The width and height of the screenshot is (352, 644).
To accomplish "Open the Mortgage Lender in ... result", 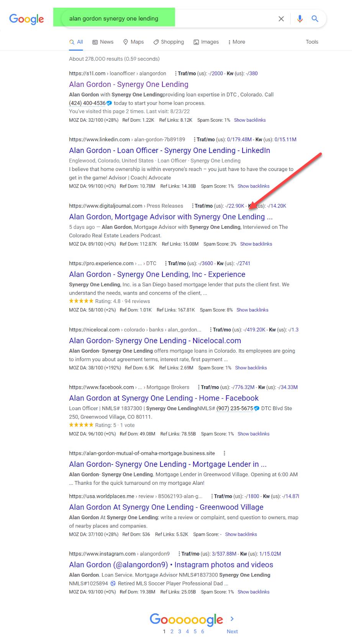I will tap(168, 464).
